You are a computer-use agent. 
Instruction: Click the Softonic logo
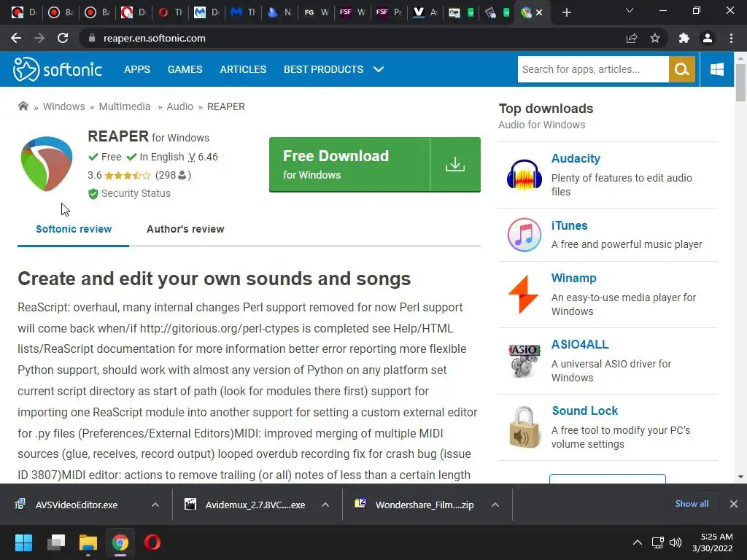click(x=57, y=69)
